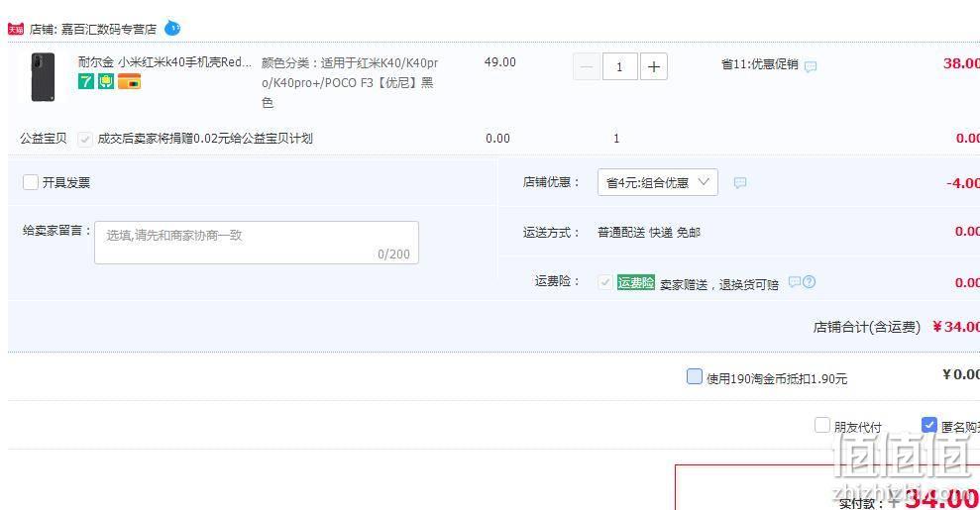Click the green 运费险 badge
980x510 pixels.
pos(635,282)
